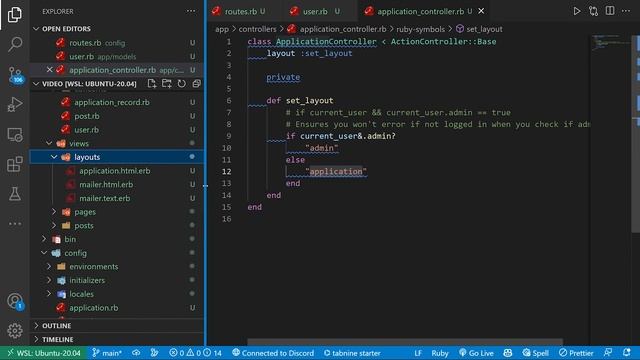Open changes compare icon in editor toolbar
Screen dimensions: 640x360
(593, 11)
